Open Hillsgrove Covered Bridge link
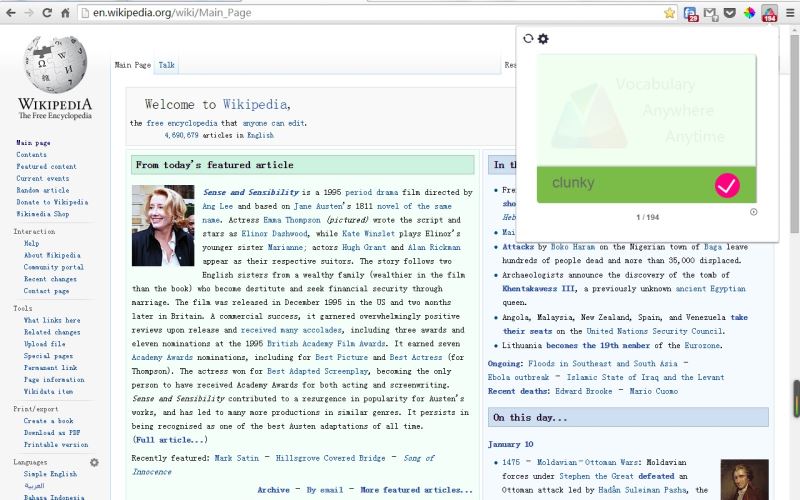This screenshot has height=500, width=800. pyautogui.click(x=330, y=458)
